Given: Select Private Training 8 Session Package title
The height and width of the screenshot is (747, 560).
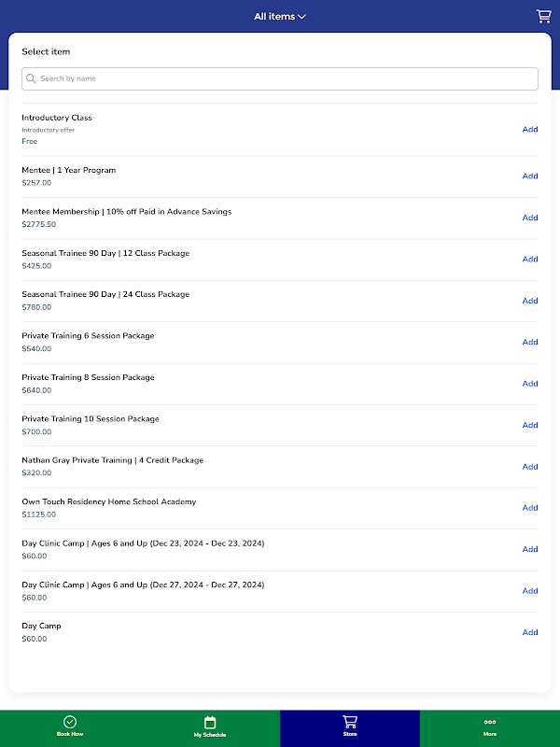Looking at the screenshot, I should (x=88, y=377).
